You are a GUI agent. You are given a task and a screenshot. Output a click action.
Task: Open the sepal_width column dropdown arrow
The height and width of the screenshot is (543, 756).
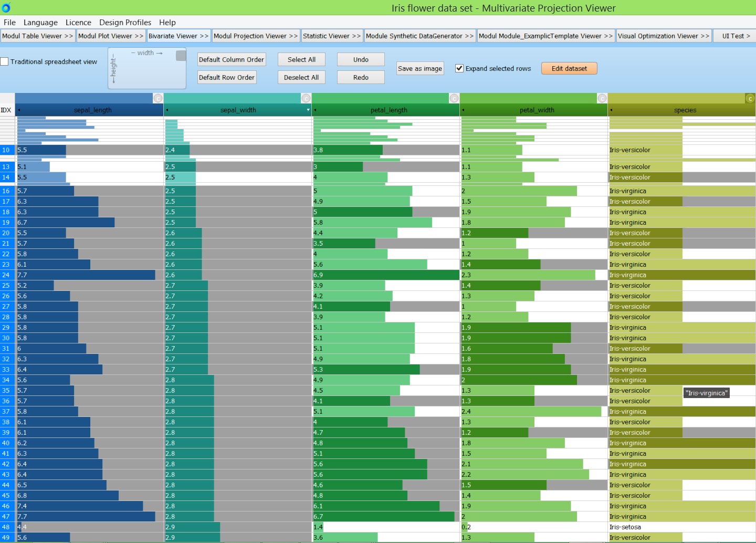(x=308, y=110)
